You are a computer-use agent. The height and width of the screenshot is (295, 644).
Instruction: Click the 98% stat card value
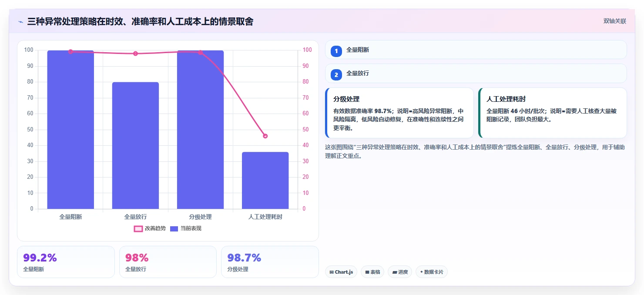coord(137,258)
